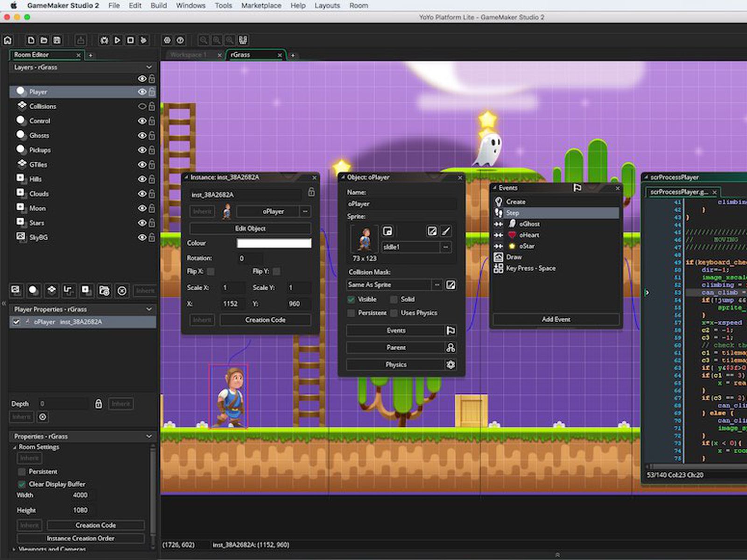The width and height of the screenshot is (747, 560).
Task: Save the project using the Save icon
Action: coord(57,40)
